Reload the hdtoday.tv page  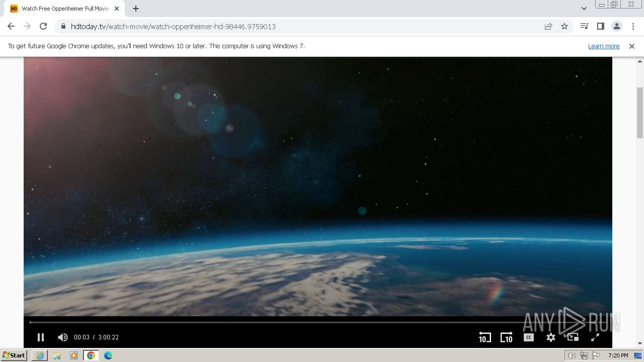pos(43,26)
